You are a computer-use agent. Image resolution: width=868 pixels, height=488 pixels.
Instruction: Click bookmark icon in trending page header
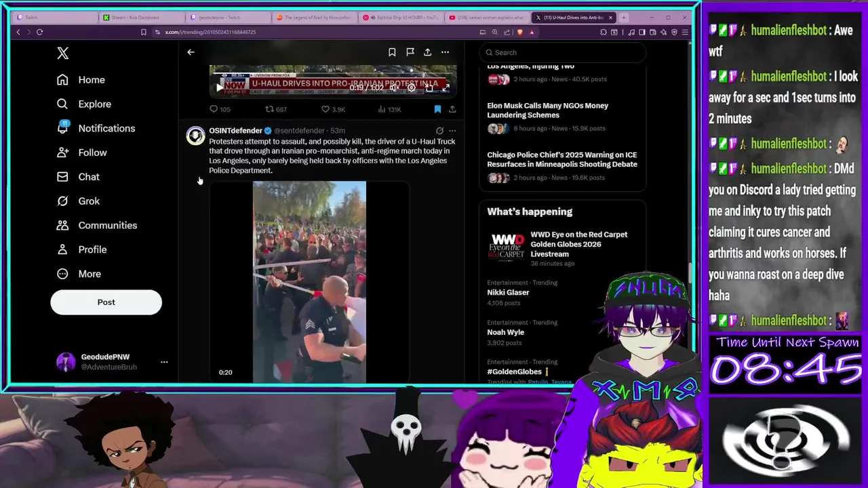tap(392, 52)
